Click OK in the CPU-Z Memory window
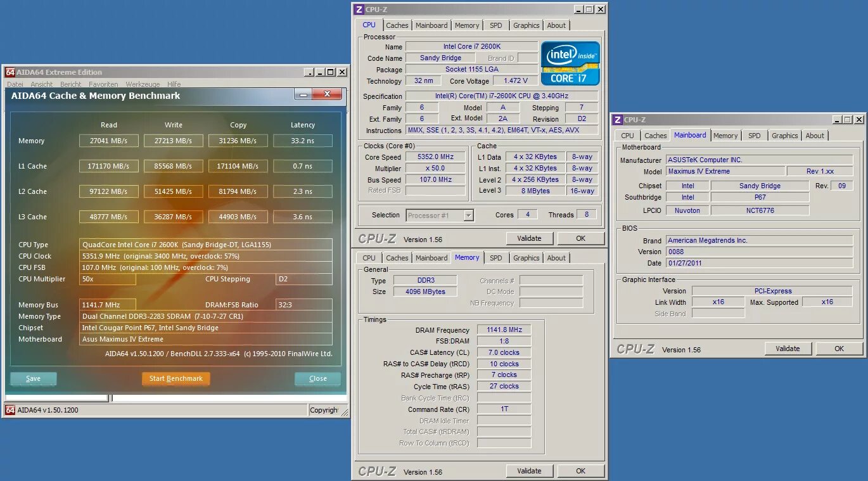This screenshot has width=868, height=481. click(581, 471)
